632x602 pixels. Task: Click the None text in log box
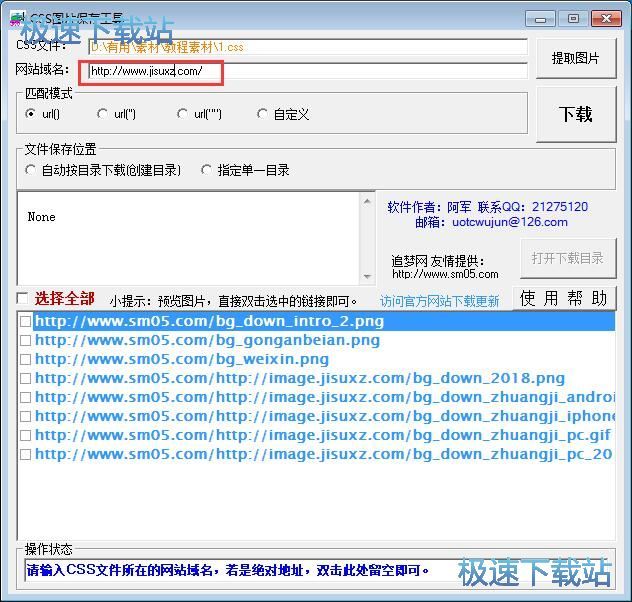[41, 217]
